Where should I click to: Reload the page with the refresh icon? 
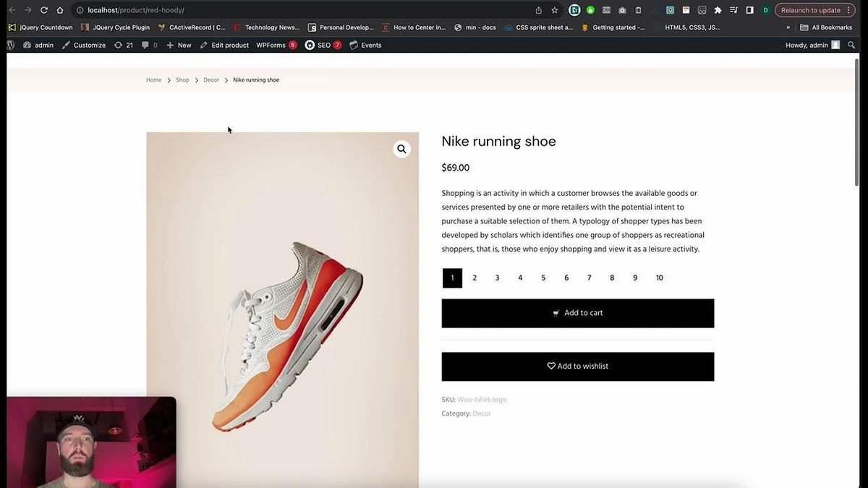44,10
